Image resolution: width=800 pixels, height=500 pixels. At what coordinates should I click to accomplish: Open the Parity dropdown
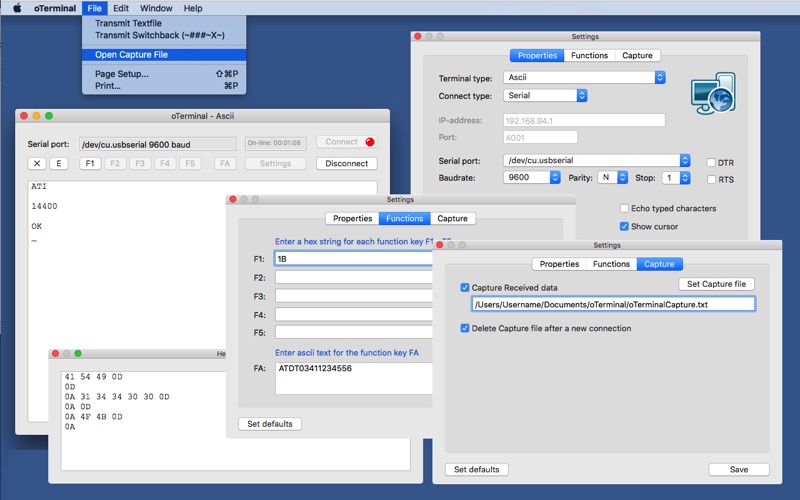pos(612,178)
